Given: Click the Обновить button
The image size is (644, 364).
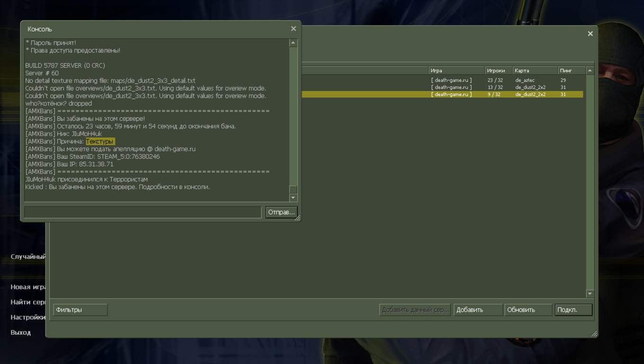Looking at the screenshot, I should 528,310.
